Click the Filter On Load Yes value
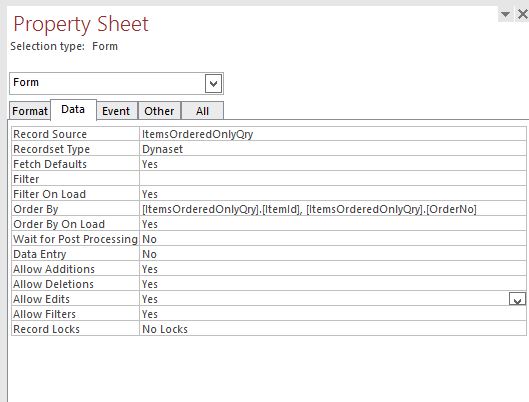Image resolution: width=529 pixels, height=402 pixels. (x=333, y=194)
